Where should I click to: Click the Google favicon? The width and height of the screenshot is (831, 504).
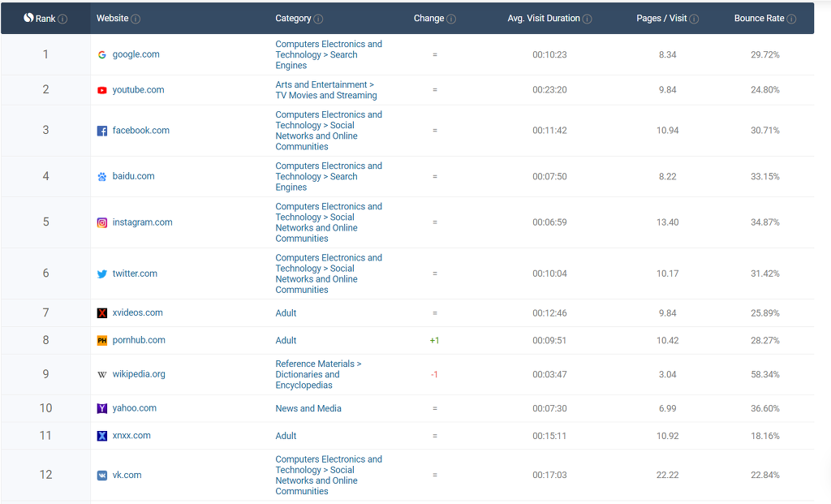(102, 54)
